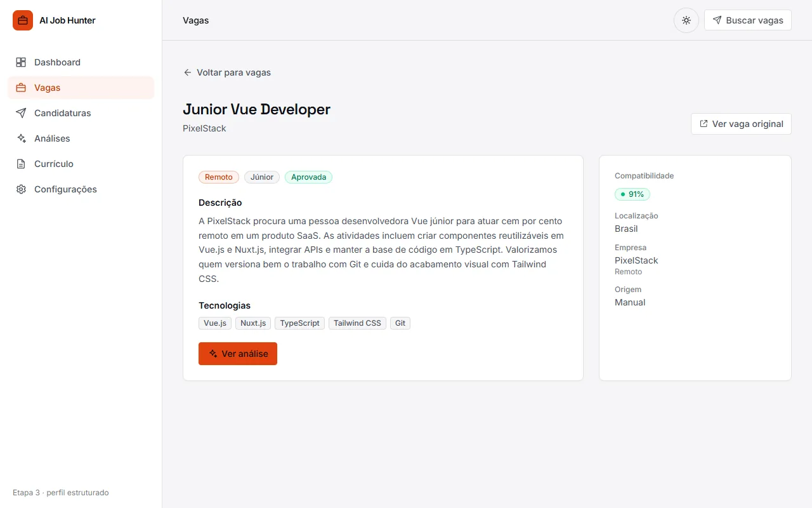This screenshot has height=508, width=812.
Task: Click the Dashboard grid icon in sidebar
Action: coord(21,62)
